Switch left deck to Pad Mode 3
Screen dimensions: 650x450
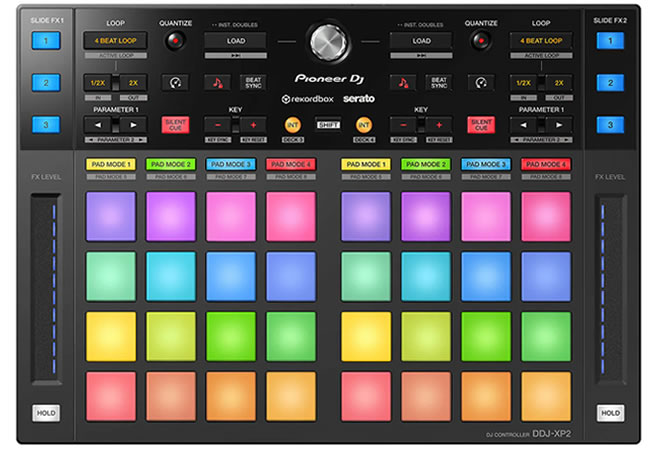click(x=231, y=165)
